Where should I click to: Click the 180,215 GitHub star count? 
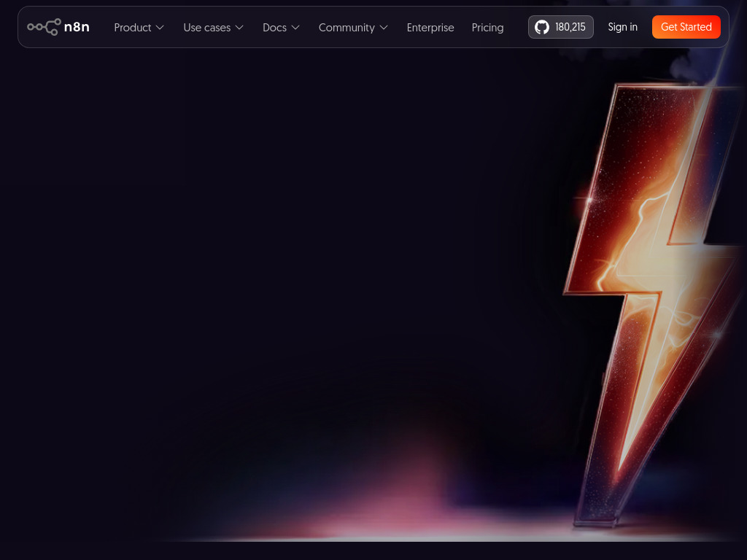(x=570, y=27)
